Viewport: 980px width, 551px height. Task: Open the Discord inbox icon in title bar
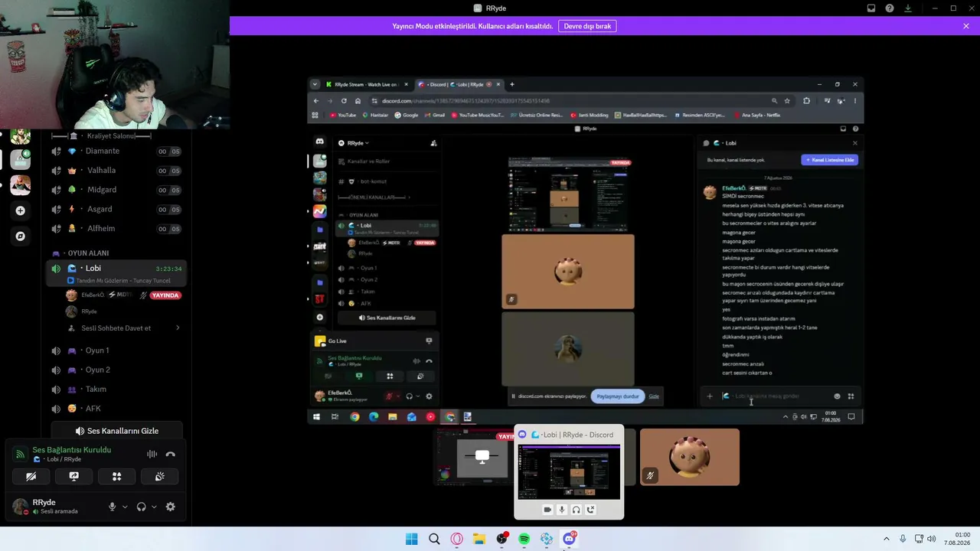pos(871,8)
